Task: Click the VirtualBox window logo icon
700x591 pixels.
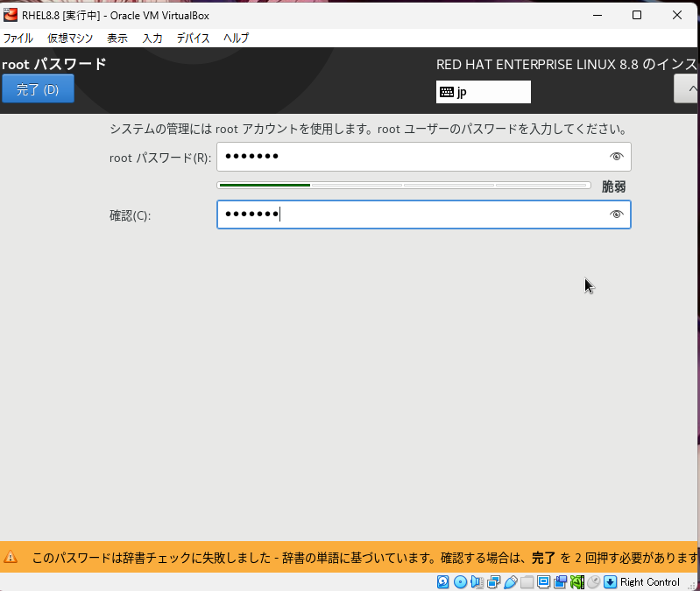Action: coord(11,15)
